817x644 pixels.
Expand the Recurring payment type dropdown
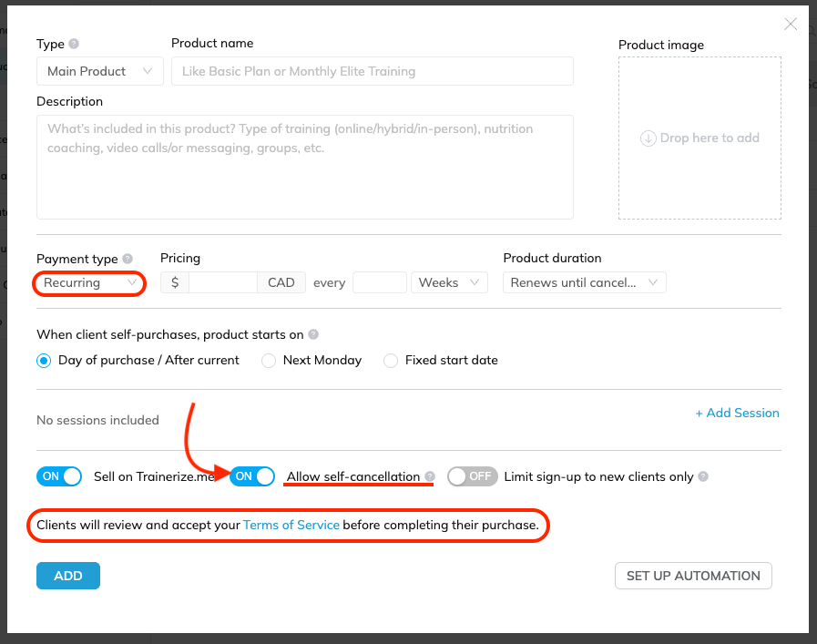tap(89, 283)
